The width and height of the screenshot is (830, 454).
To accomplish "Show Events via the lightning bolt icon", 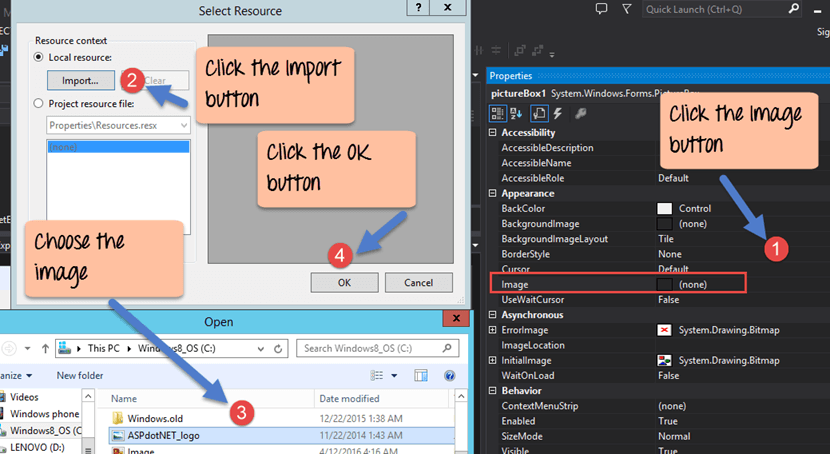I will click(x=556, y=113).
